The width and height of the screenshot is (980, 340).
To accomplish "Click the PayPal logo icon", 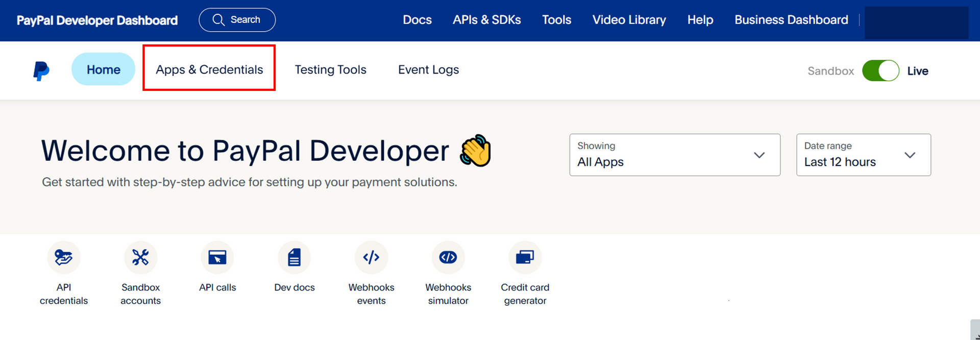I will coord(41,71).
